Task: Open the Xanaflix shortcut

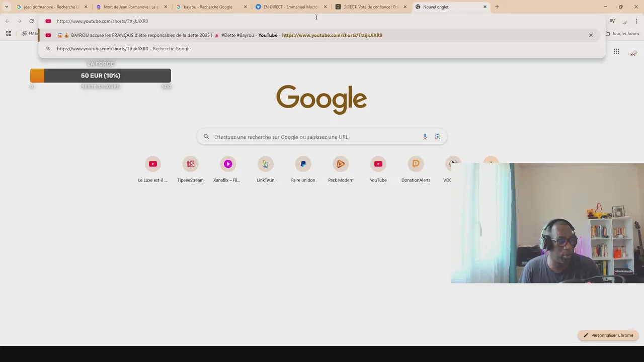Action: 228,169
